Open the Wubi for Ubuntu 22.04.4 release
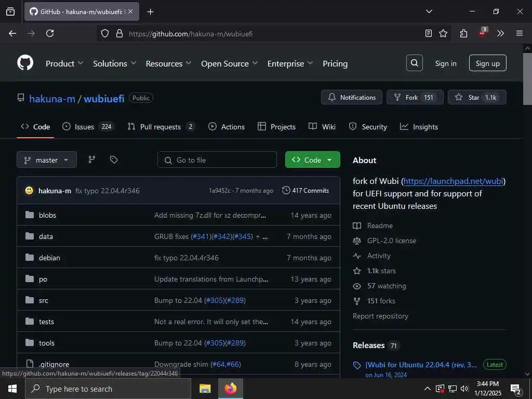 (421, 365)
